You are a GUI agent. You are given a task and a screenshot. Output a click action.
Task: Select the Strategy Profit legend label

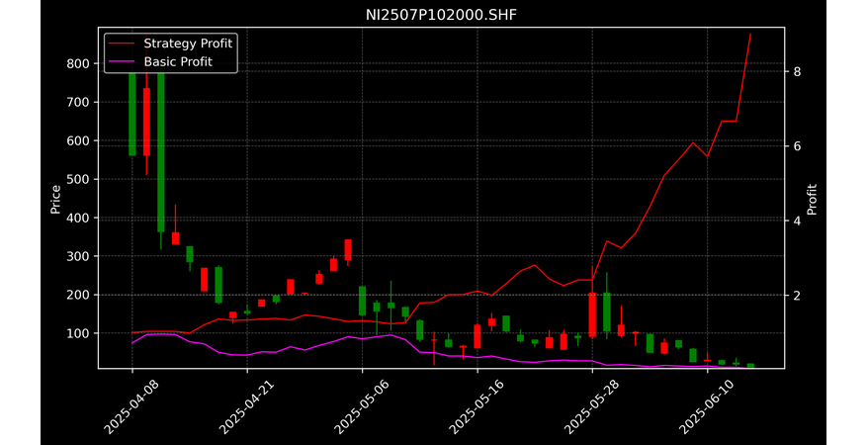[188, 44]
